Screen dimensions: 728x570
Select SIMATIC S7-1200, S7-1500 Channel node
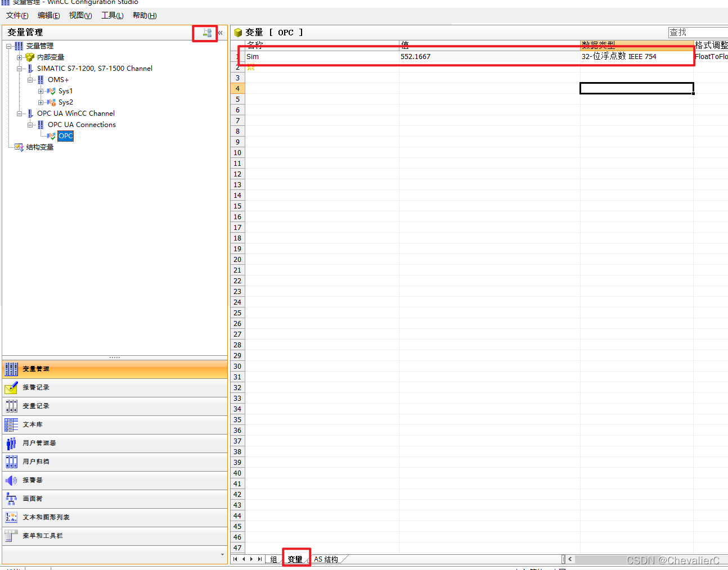pyautogui.click(x=95, y=69)
